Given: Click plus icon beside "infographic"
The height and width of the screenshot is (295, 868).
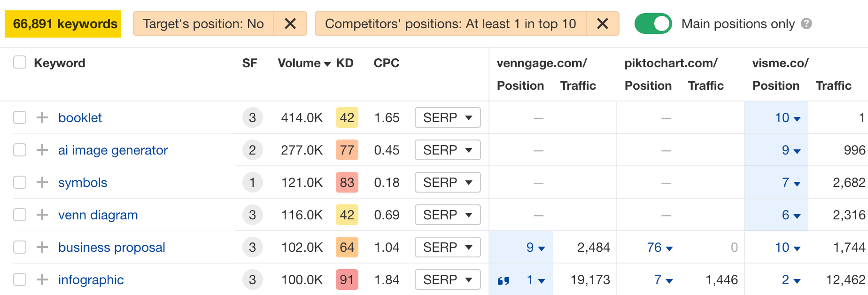Looking at the screenshot, I should click(x=43, y=279).
